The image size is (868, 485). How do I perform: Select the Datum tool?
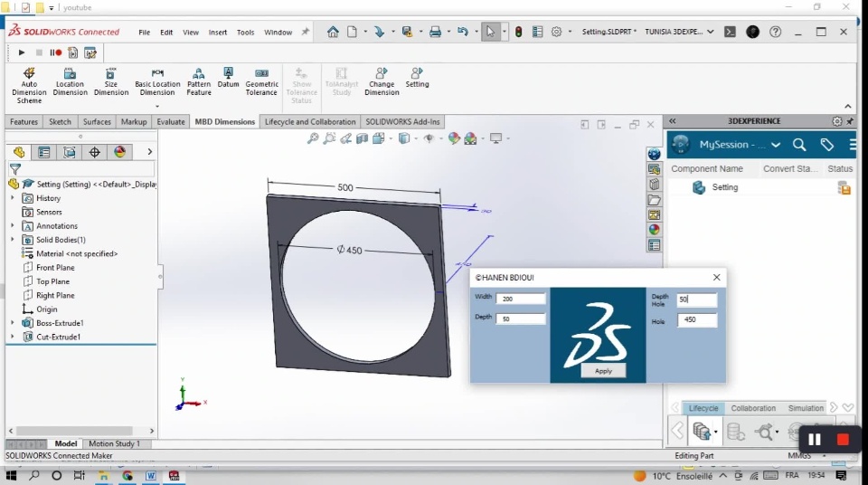pos(228,78)
